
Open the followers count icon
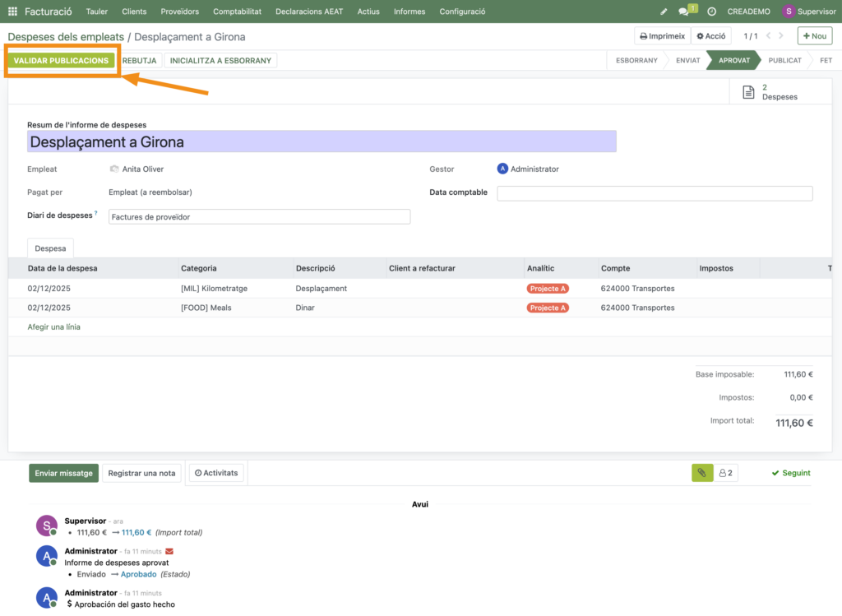(x=726, y=473)
